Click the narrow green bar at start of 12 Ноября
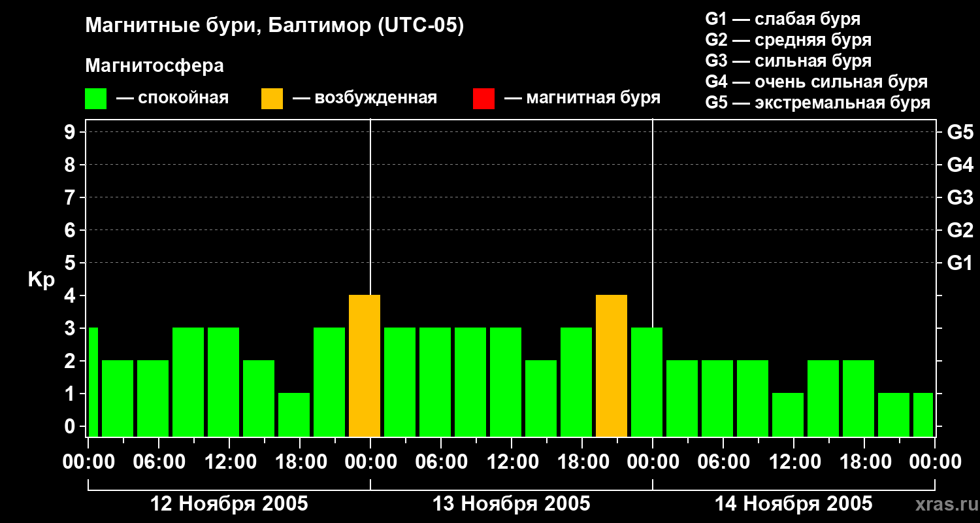This screenshot has width=980, height=523. pos(93,382)
